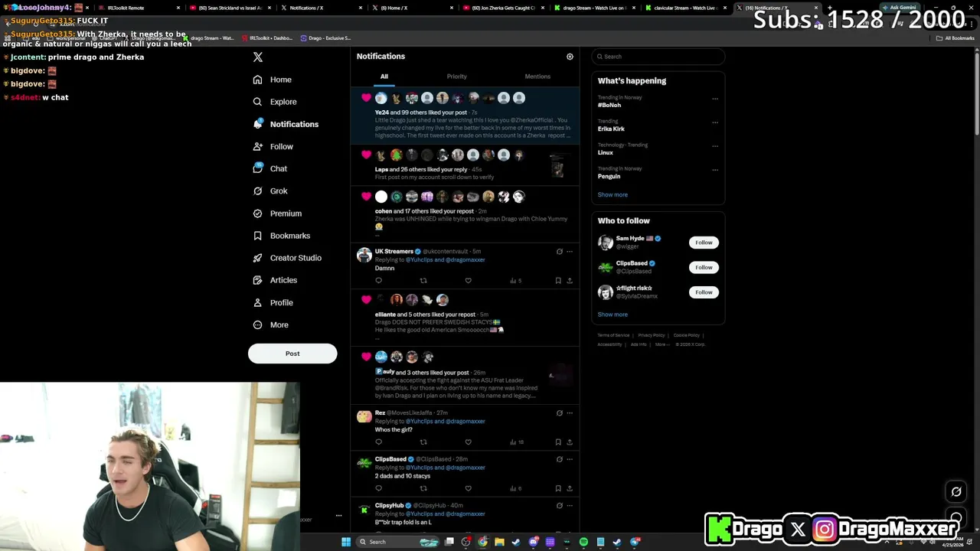Image resolution: width=980 pixels, height=551 pixels.
Task: Like ClipsBased's 2 dads and 10 stacys post
Action: 468,488
